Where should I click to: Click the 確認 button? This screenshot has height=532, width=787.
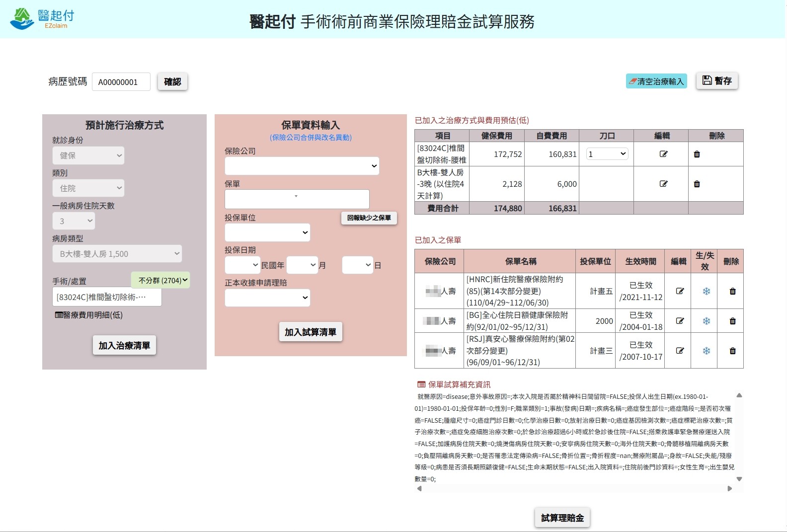(172, 81)
